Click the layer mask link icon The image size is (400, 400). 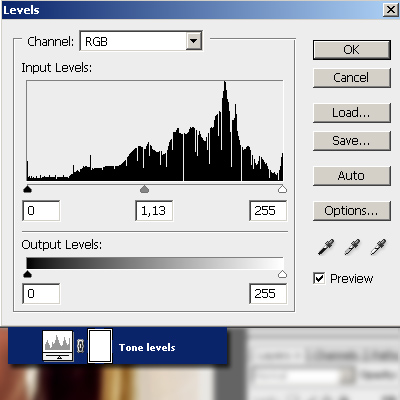coord(80,346)
